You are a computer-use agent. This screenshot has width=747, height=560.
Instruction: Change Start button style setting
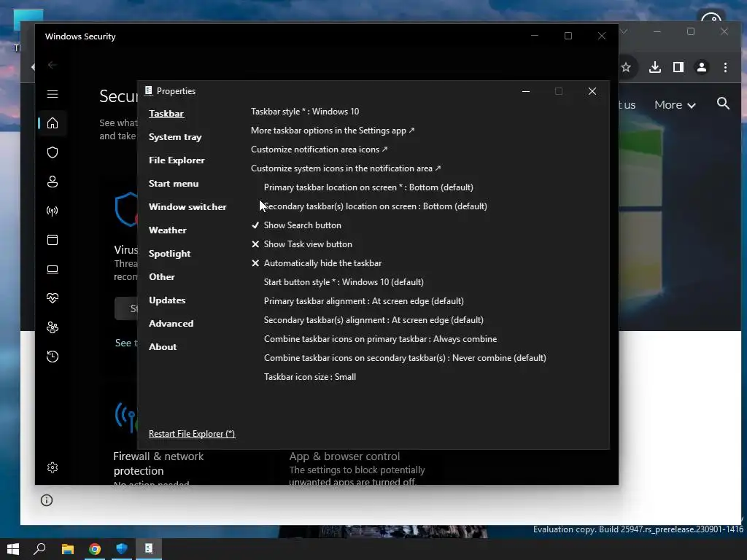[344, 282]
